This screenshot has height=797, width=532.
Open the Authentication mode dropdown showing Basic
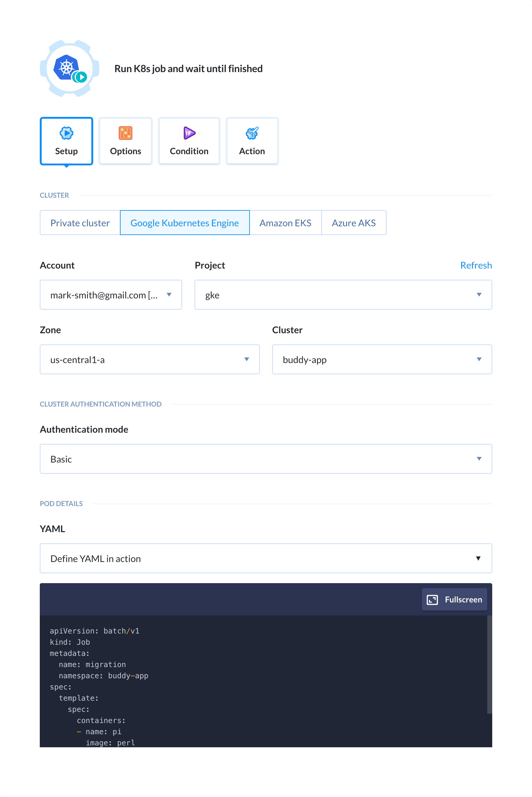point(479,459)
